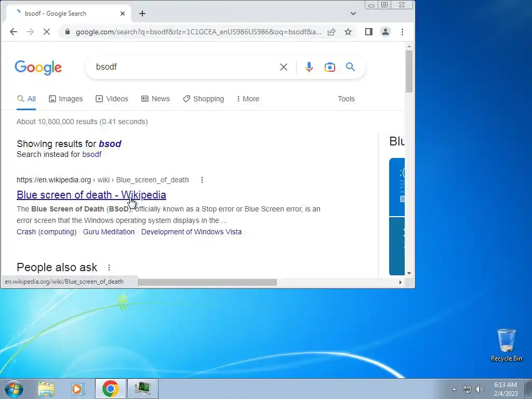Click the Chrome taskbar button
This screenshot has width=532, height=399.
[x=110, y=389]
